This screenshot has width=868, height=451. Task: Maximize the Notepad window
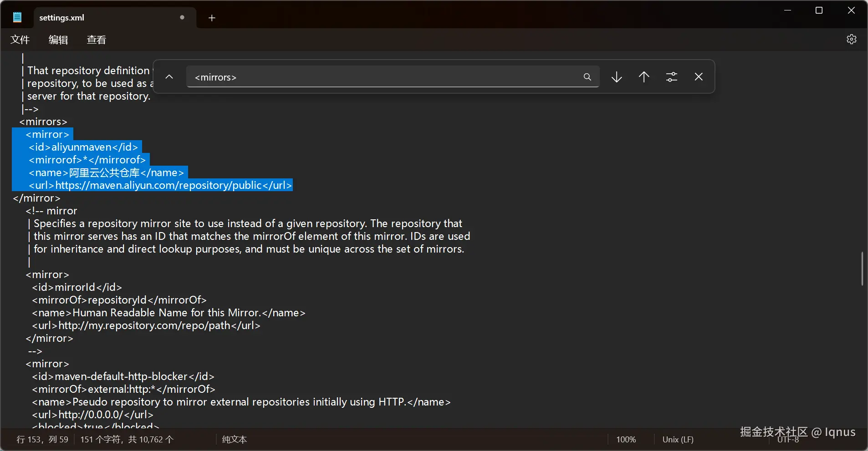click(x=819, y=10)
